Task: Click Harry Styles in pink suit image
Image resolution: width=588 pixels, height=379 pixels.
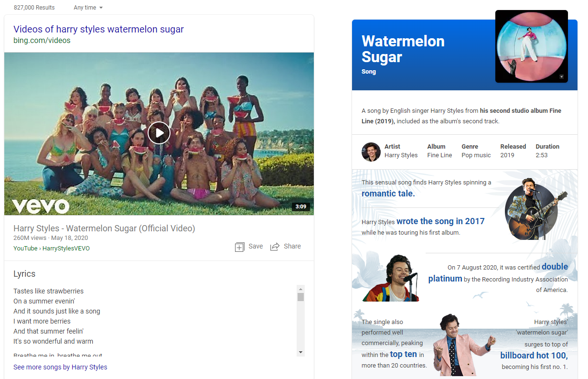Action: pos(460,345)
